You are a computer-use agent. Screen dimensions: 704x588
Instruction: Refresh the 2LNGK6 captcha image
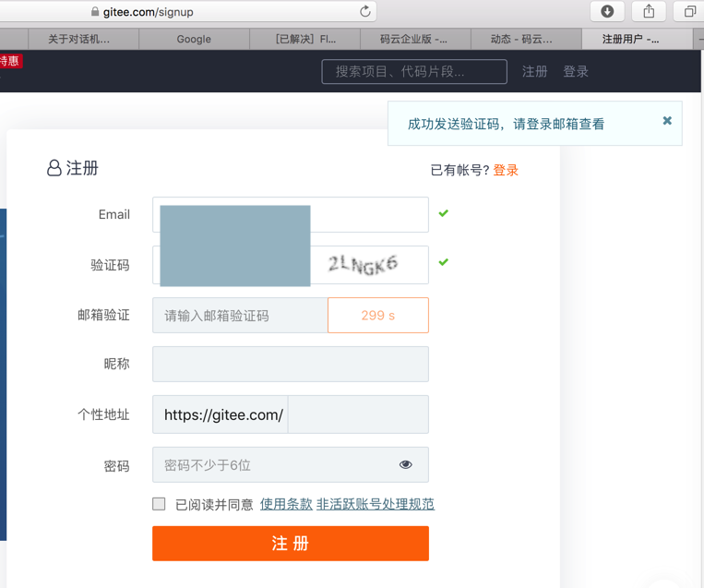pos(363,265)
